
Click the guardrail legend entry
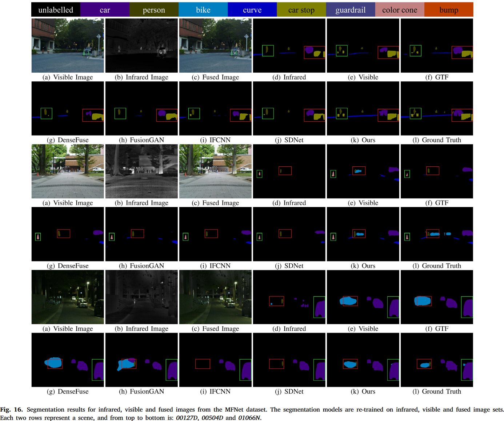point(350,9)
